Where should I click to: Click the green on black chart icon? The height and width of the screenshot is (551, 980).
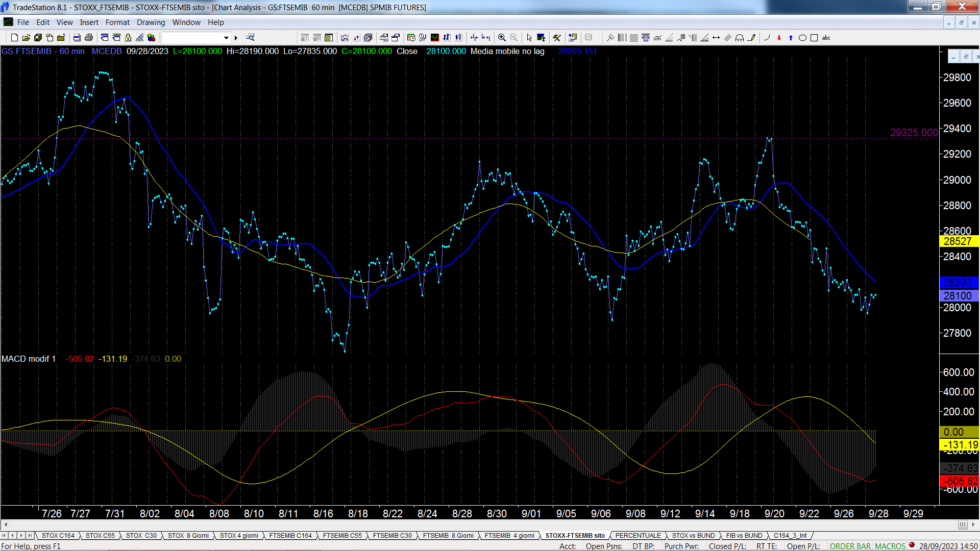[435, 37]
